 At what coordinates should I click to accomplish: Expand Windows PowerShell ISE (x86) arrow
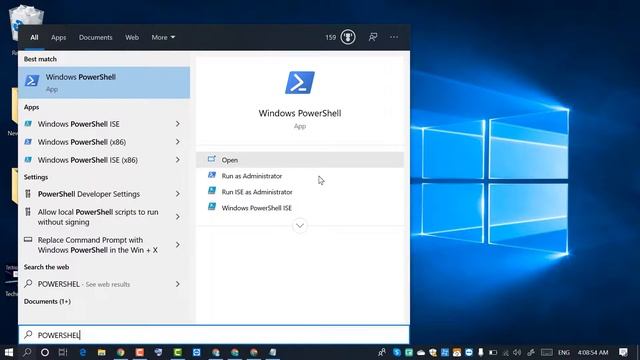(x=178, y=160)
